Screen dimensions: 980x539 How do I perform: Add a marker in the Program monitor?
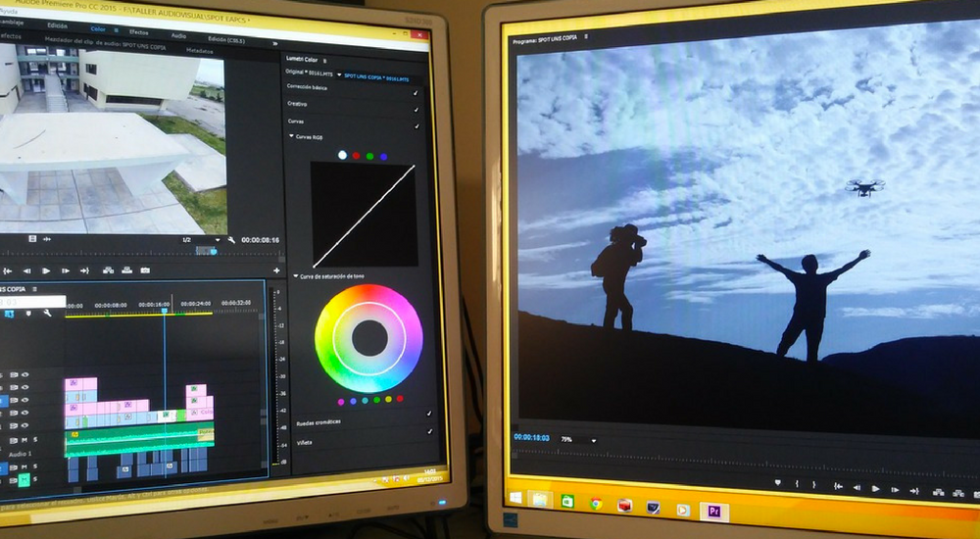[x=777, y=483]
